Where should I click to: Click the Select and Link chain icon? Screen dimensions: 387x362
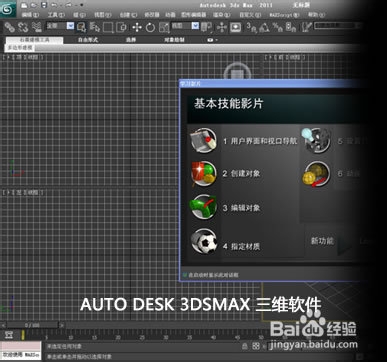(x=9, y=27)
